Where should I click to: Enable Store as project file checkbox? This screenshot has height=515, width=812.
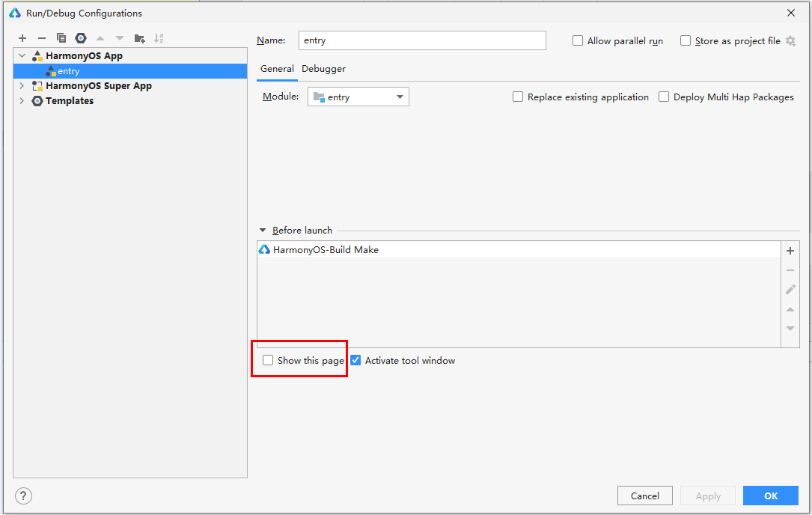coord(685,40)
